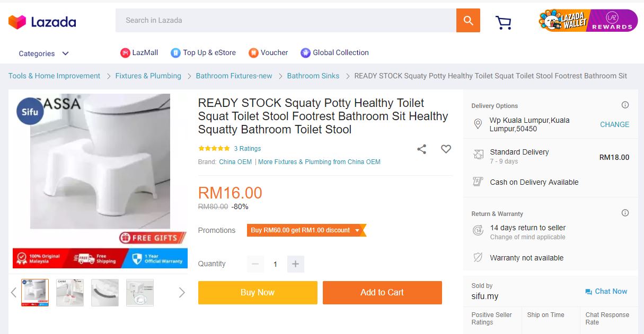Add product to wishlist heart icon
This screenshot has width=644, height=334.
coord(446,149)
